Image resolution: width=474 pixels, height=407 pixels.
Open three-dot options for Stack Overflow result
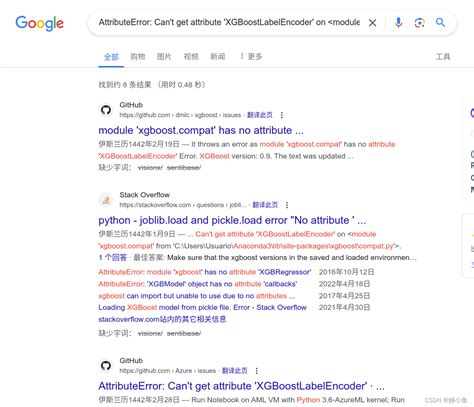[x=287, y=205]
